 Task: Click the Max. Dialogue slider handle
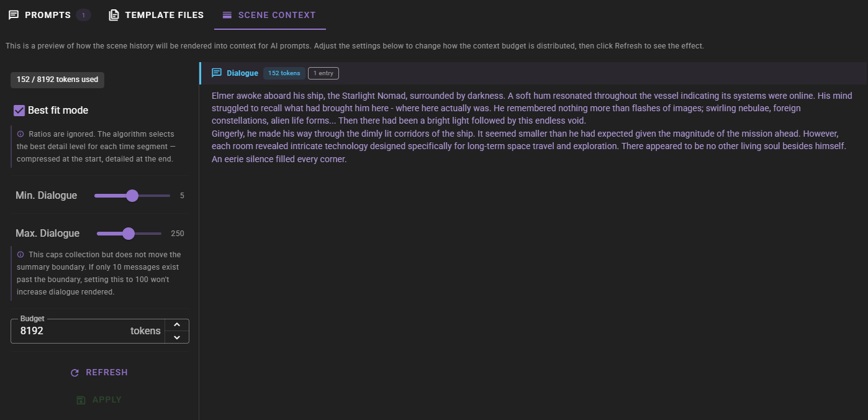point(129,234)
